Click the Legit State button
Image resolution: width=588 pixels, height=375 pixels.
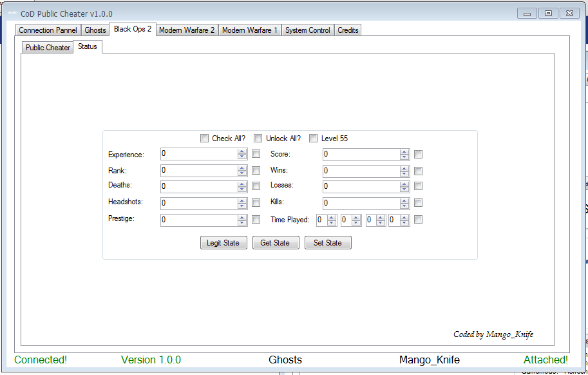[x=223, y=243]
